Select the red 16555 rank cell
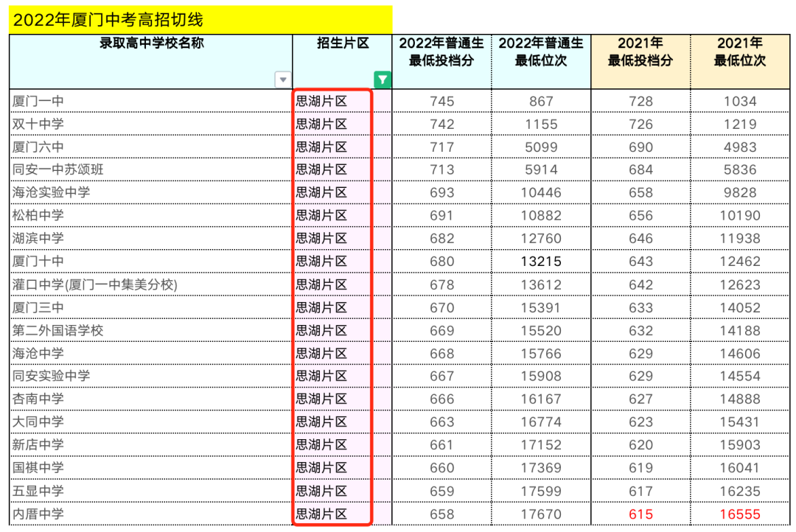The height and width of the screenshot is (532, 796). click(740, 514)
